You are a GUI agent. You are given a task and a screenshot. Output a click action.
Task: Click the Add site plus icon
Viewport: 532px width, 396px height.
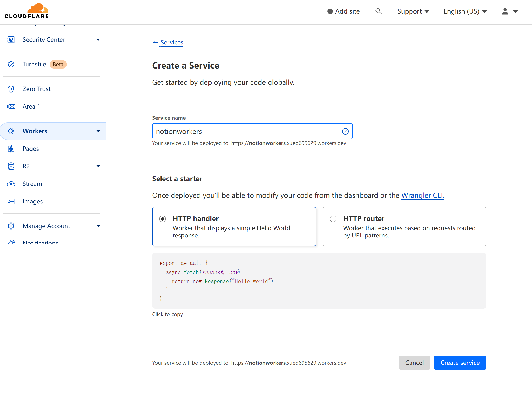(330, 11)
